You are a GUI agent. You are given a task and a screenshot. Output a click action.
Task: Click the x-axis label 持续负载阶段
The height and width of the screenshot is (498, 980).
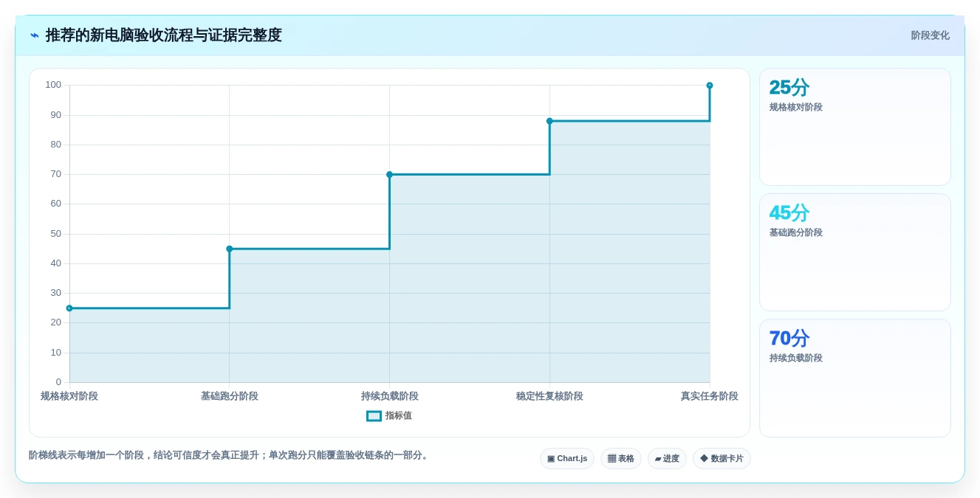click(389, 396)
